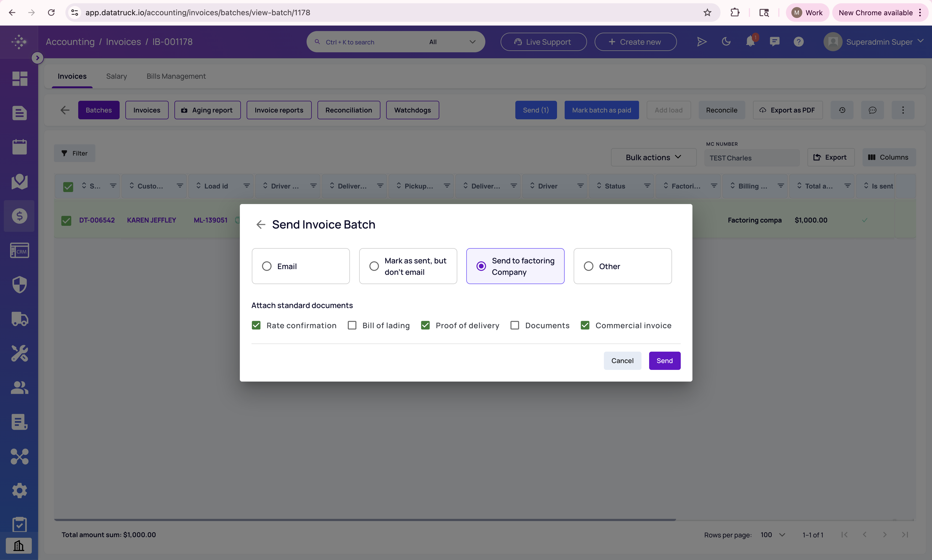The height and width of the screenshot is (560, 932).
Task: Switch to the Invoices top tab
Action: [x=72, y=76]
